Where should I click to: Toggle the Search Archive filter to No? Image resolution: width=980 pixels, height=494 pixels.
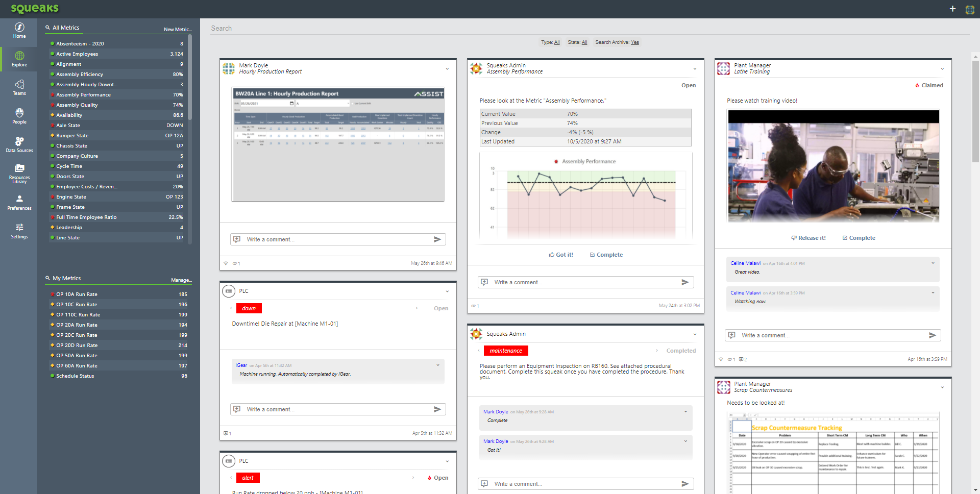[x=634, y=42]
